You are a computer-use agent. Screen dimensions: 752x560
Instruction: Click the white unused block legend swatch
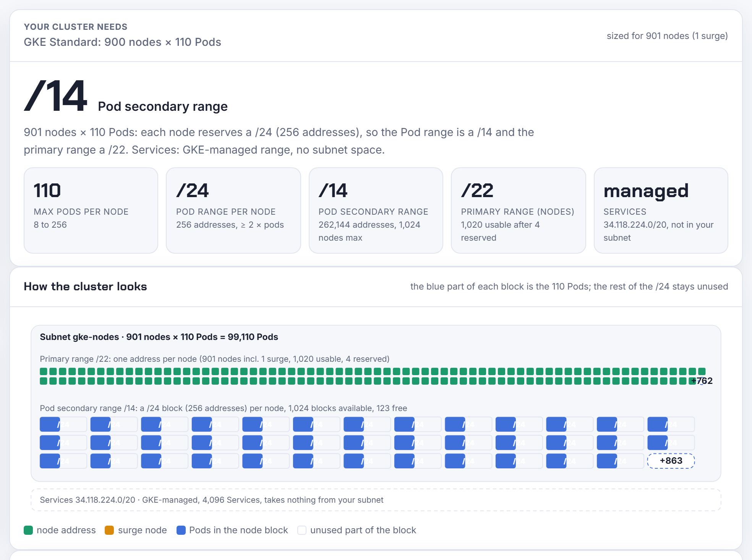click(x=302, y=530)
